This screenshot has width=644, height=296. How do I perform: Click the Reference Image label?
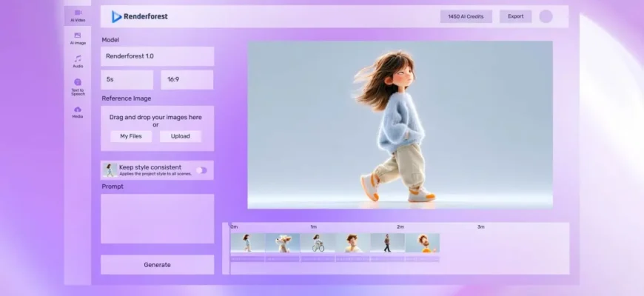pyautogui.click(x=127, y=98)
